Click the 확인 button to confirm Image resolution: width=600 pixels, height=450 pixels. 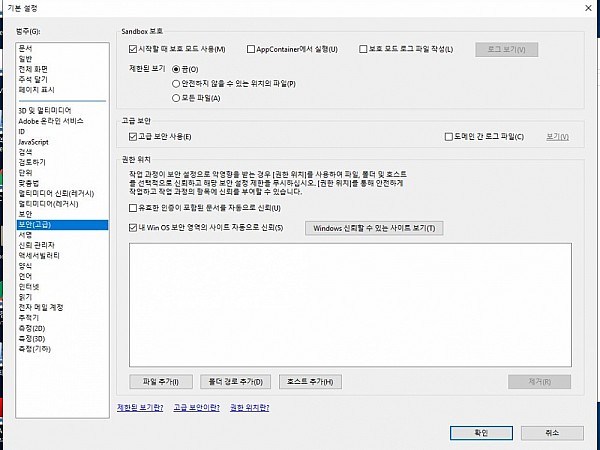coord(480,433)
